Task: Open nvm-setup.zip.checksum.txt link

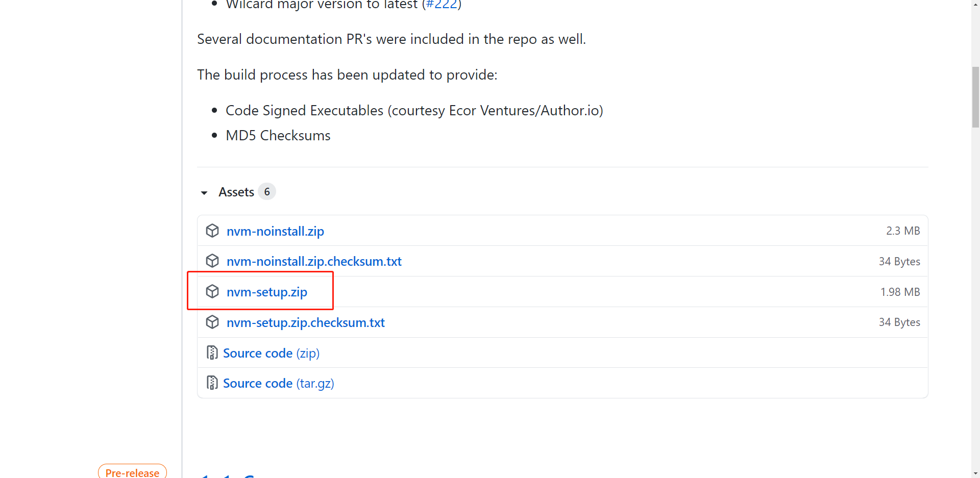Action: pyautogui.click(x=306, y=322)
